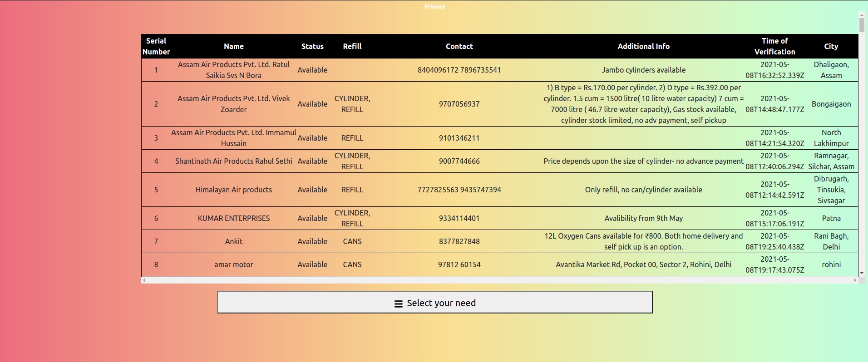Click Avantika Market Rd address text
This screenshot has width=868, height=362.
click(643, 264)
